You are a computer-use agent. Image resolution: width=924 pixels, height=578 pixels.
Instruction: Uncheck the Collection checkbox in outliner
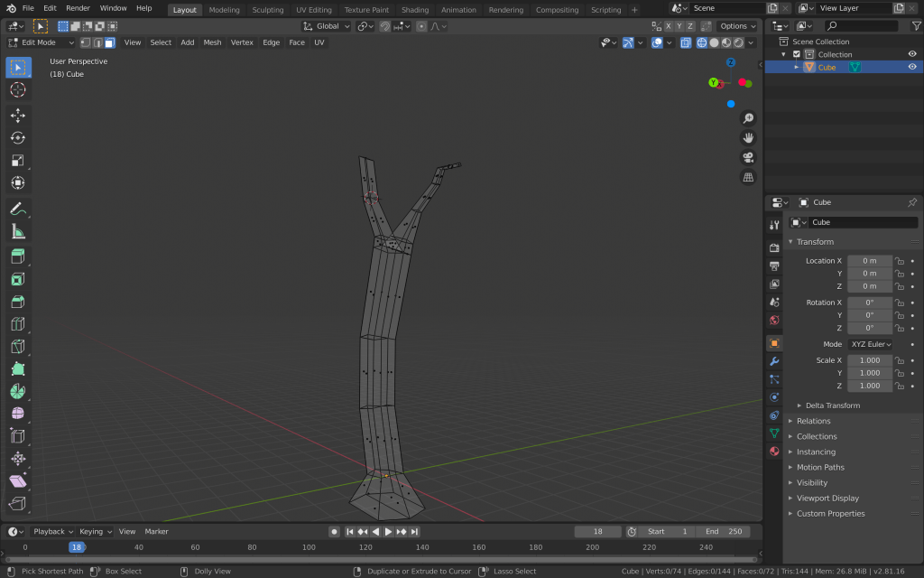(x=797, y=54)
